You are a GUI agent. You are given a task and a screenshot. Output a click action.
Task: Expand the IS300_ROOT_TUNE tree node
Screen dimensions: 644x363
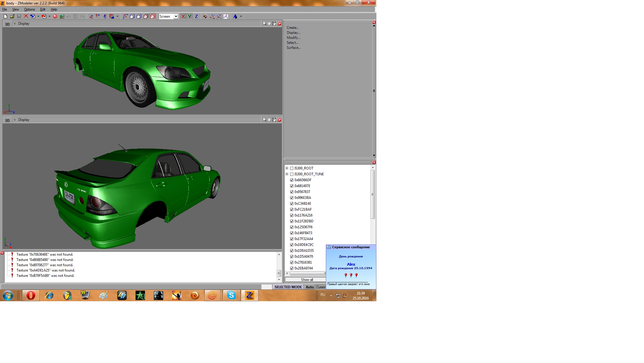coord(287,174)
